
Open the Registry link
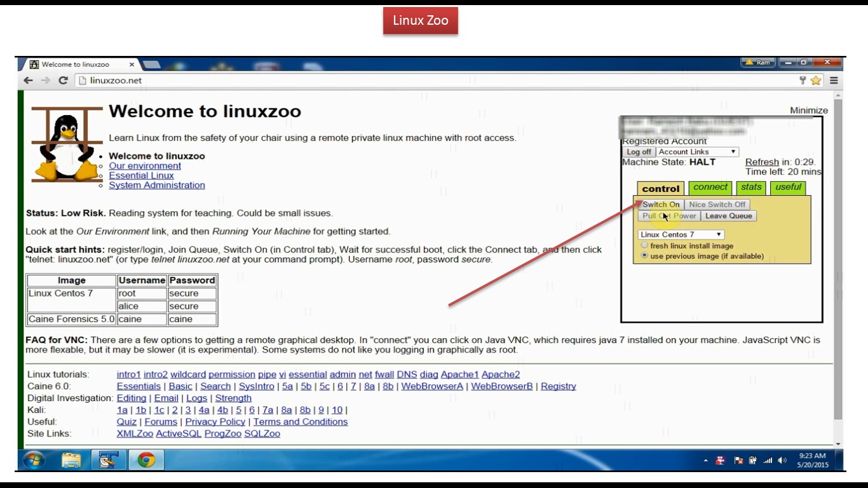point(559,386)
